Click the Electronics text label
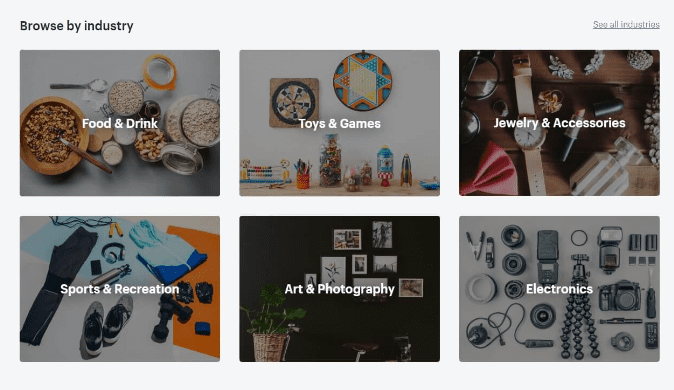Image resolution: width=674 pixels, height=390 pixels. coord(559,289)
